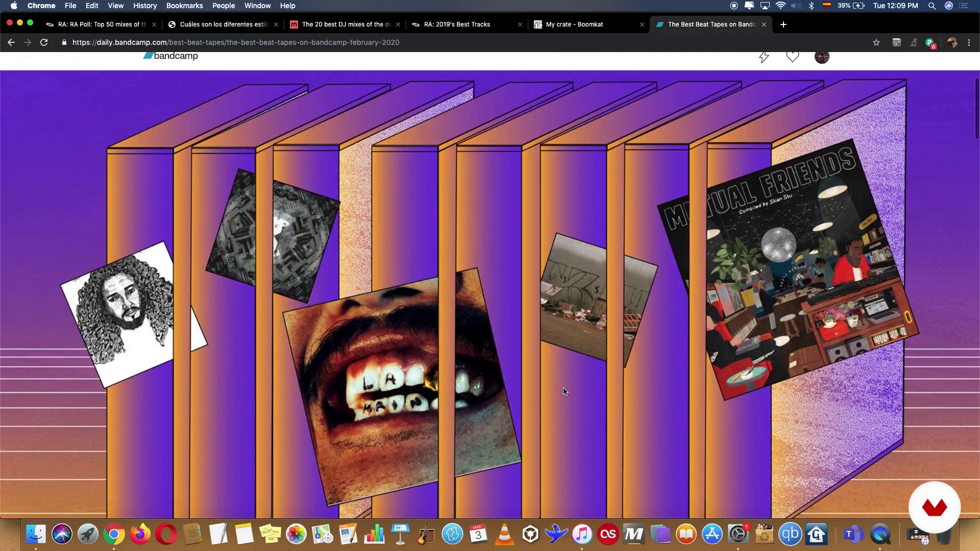Reload the current page
The height and width of the screenshot is (551, 980).
(x=44, y=42)
